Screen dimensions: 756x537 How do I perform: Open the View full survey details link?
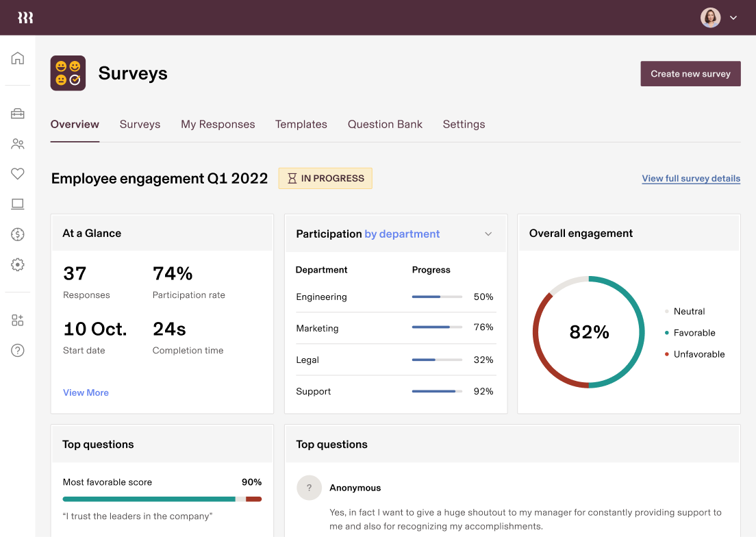tap(691, 178)
